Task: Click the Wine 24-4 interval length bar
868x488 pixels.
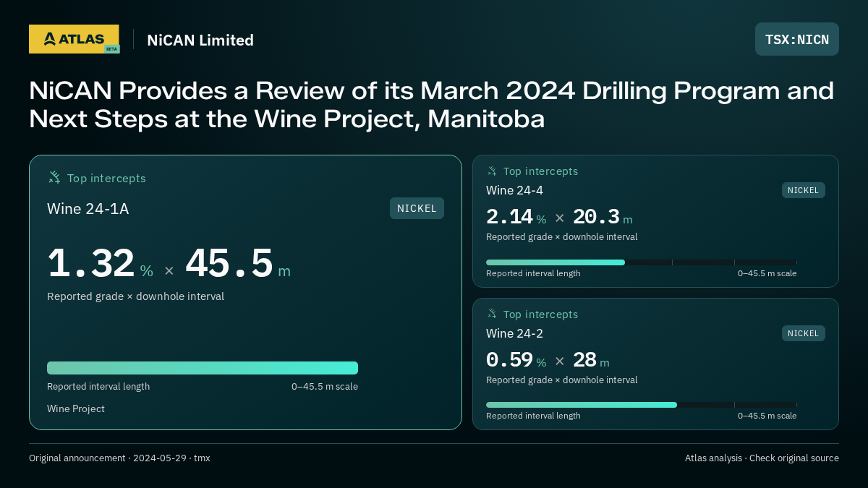Action: (641, 262)
